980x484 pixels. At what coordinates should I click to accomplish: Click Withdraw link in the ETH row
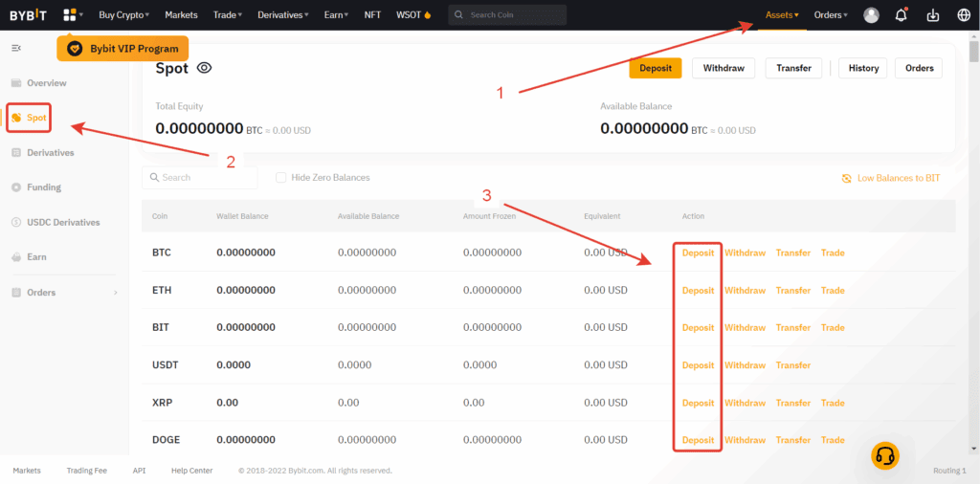[745, 291]
